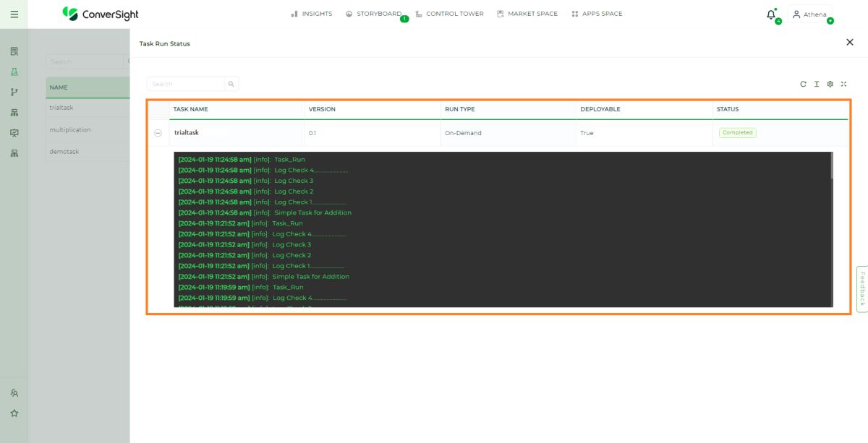Open the notifications bell
The width and height of the screenshot is (868, 443).
click(x=771, y=14)
